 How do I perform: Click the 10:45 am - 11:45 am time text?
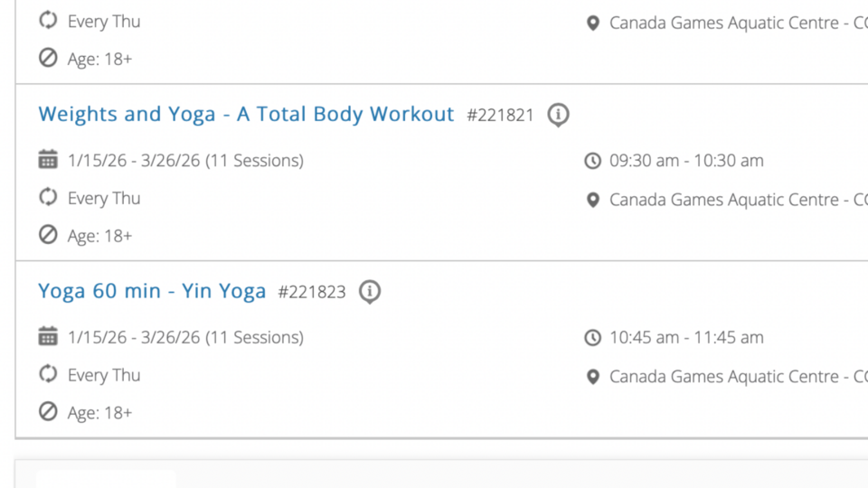click(686, 338)
